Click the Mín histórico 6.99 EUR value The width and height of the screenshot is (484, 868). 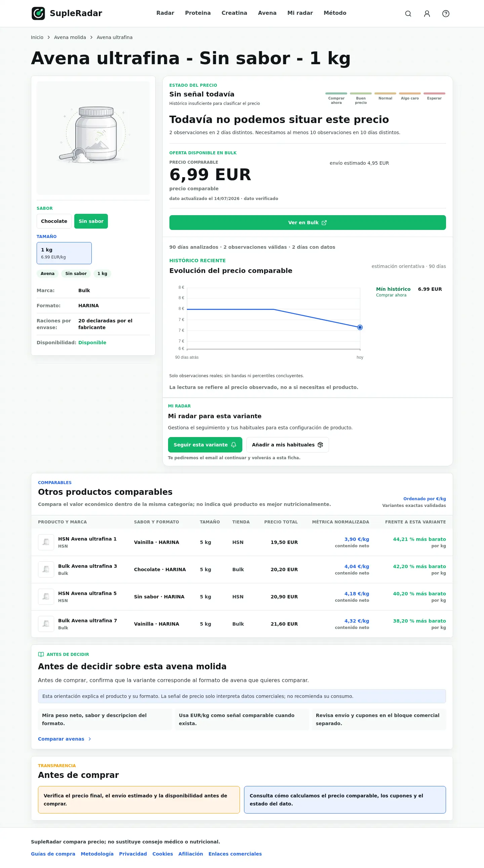430,289
